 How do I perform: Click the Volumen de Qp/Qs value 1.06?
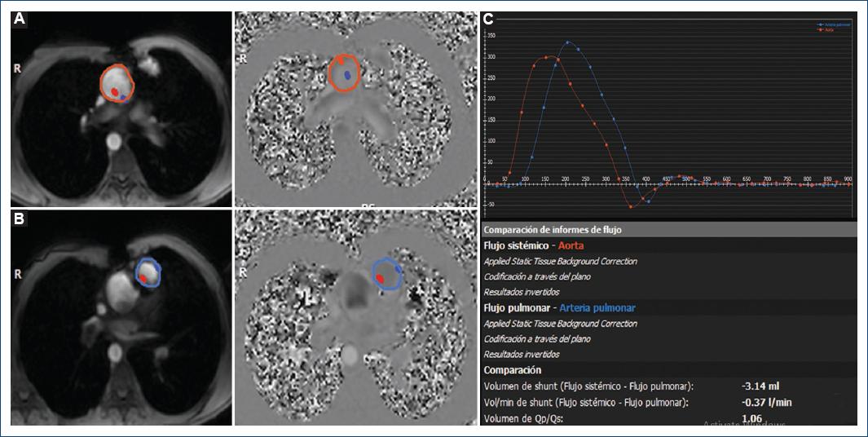pos(754,419)
